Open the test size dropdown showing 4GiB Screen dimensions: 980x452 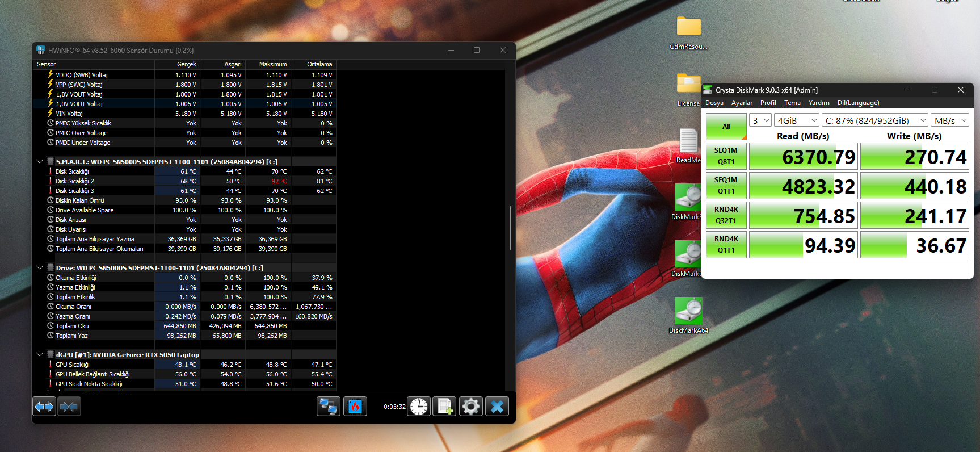(x=797, y=120)
